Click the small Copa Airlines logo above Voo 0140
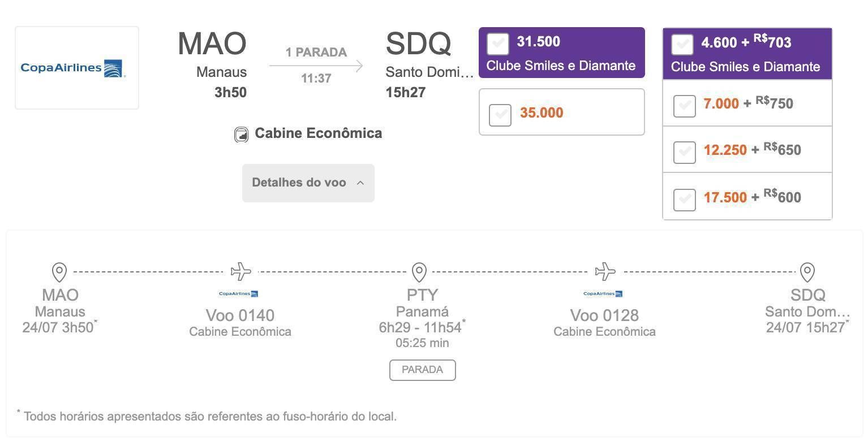The image size is (868, 442). click(x=239, y=293)
